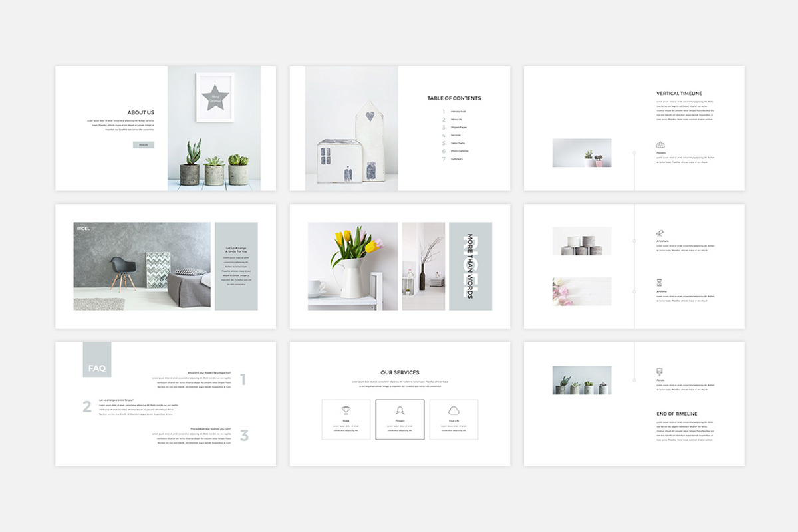Open the Summary entry in table of contents
The image size is (798, 532).
(457, 159)
